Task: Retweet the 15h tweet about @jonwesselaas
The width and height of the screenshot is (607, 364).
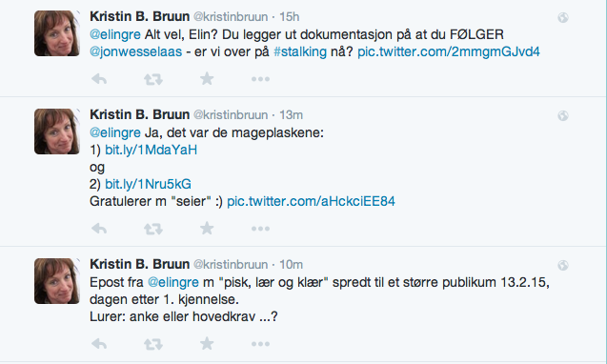Action: pyautogui.click(x=153, y=79)
